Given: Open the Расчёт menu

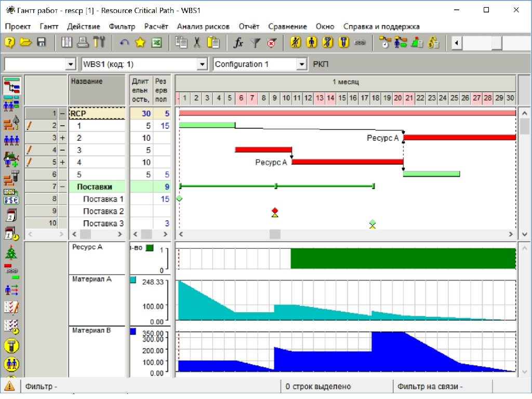Looking at the screenshot, I should point(156,26).
